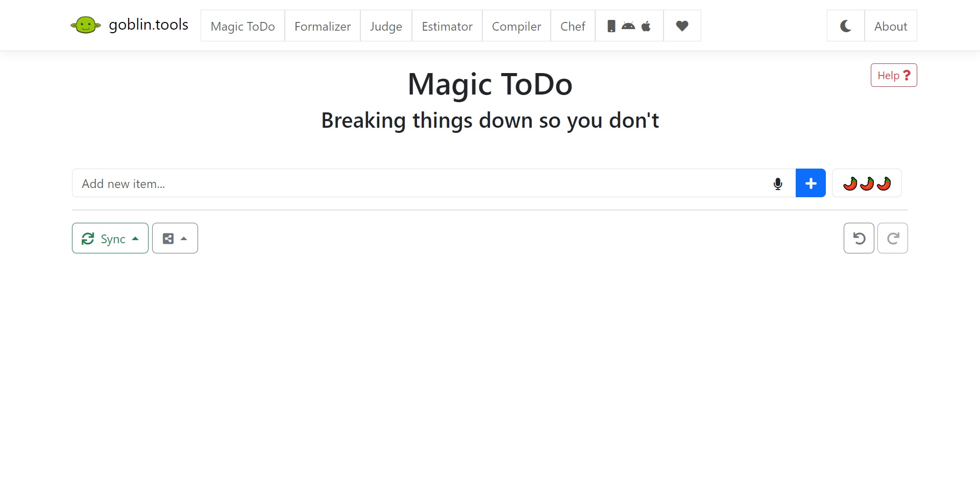Viewport: 980px width, 492px height.
Task: Click the heart support icon
Action: click(682, 26)
